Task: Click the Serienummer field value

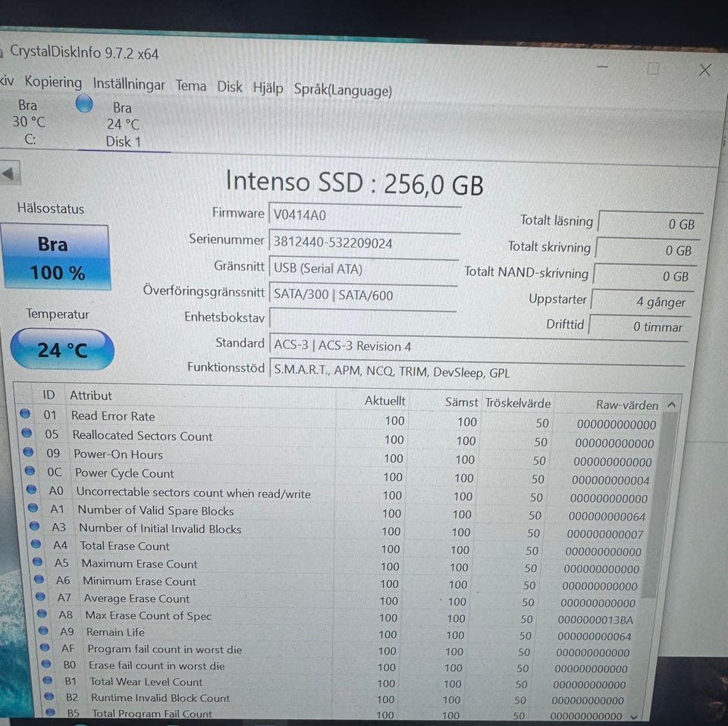Action: pos(364,243)
